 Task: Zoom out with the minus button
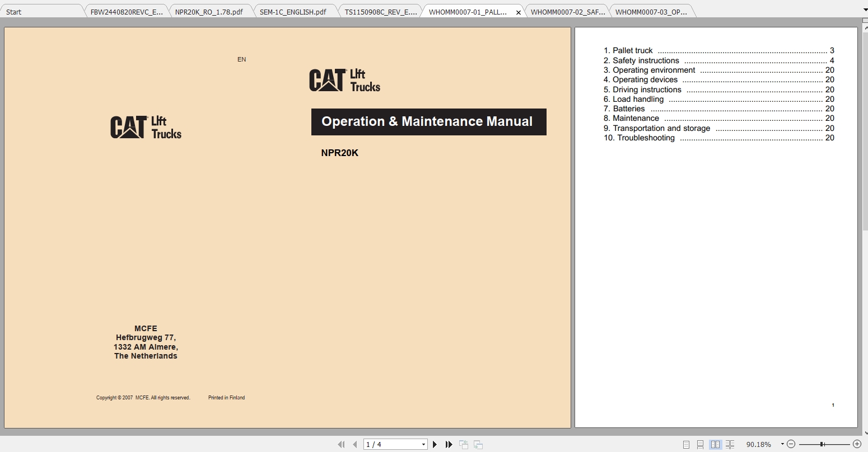point(791,444)
